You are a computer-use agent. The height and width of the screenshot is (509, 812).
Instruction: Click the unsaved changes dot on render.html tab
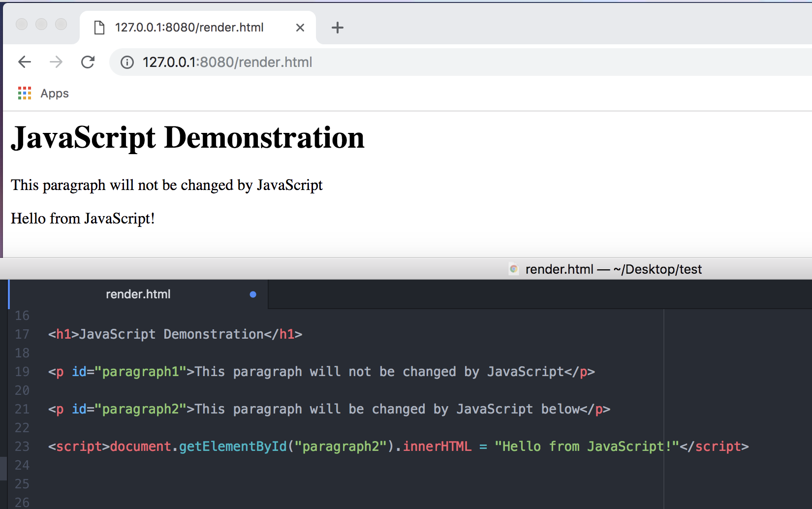click(253, 294)
